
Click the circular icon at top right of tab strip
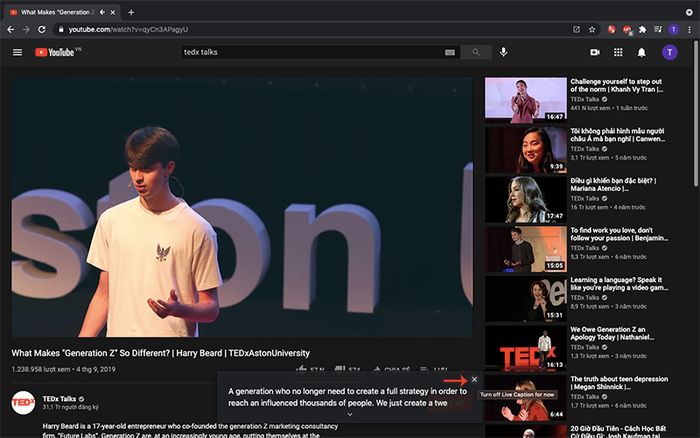(x=689, y=13)
